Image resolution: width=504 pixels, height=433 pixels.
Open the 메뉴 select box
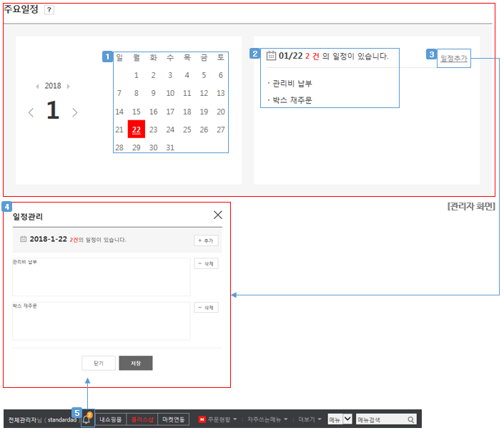coord(340,419)
